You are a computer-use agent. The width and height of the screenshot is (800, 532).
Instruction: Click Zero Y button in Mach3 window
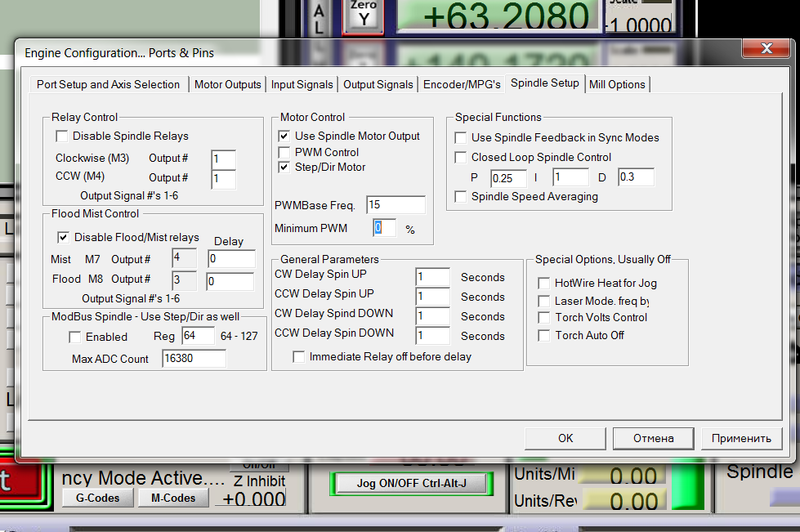[364, 16]
